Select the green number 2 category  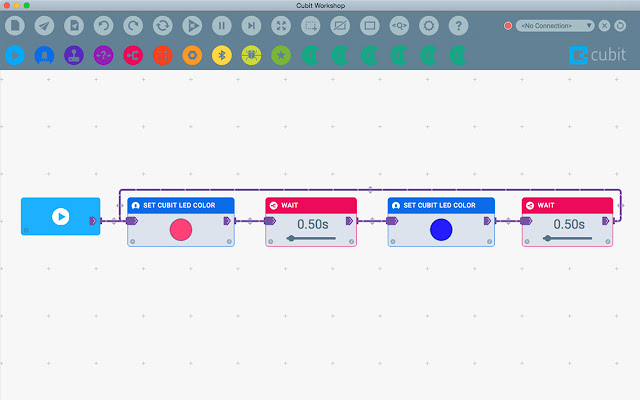click(x=340, y=55)
